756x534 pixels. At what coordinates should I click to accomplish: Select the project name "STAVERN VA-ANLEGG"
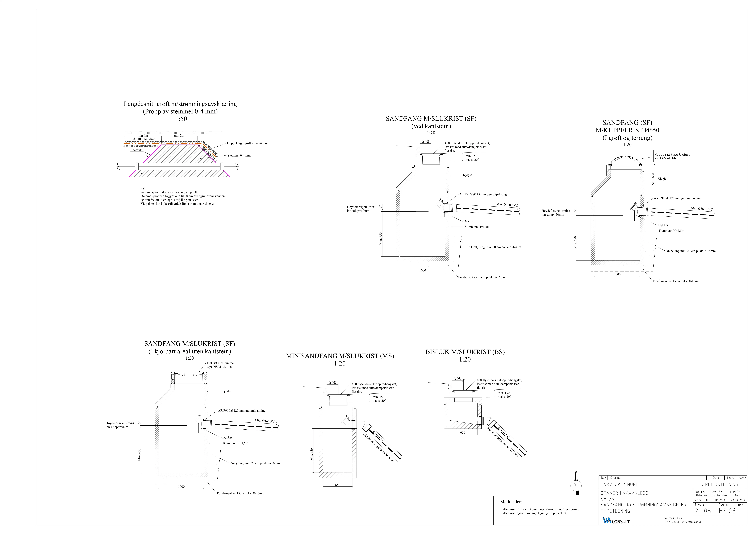point(624,493)
